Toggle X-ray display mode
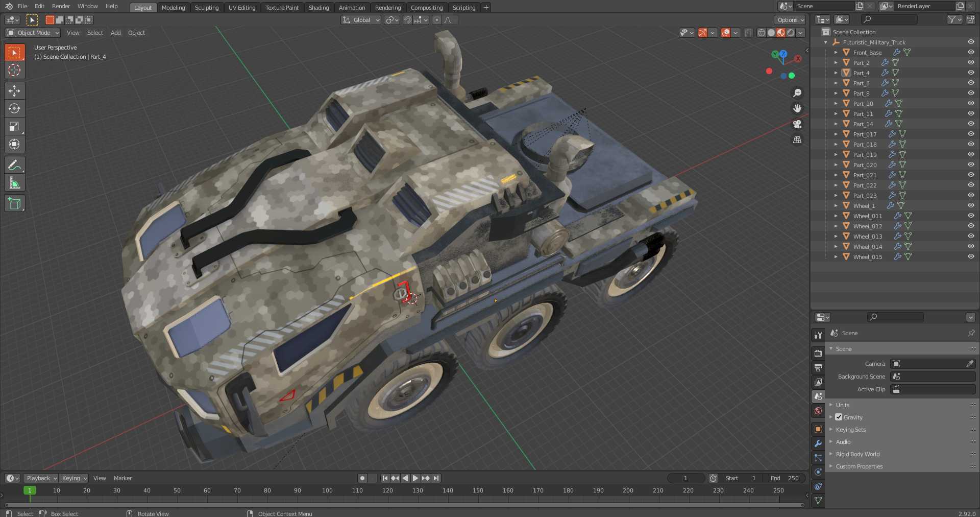 748,33
